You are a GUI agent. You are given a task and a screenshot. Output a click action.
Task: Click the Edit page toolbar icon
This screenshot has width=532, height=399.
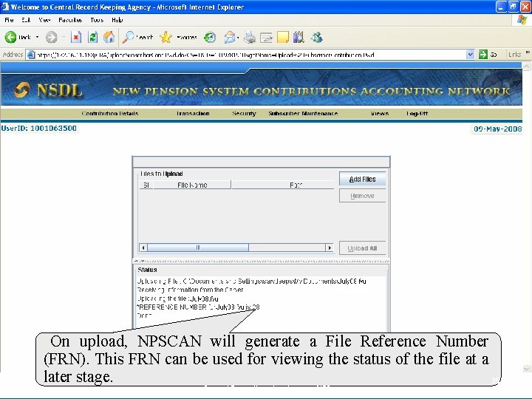[266, 38]
